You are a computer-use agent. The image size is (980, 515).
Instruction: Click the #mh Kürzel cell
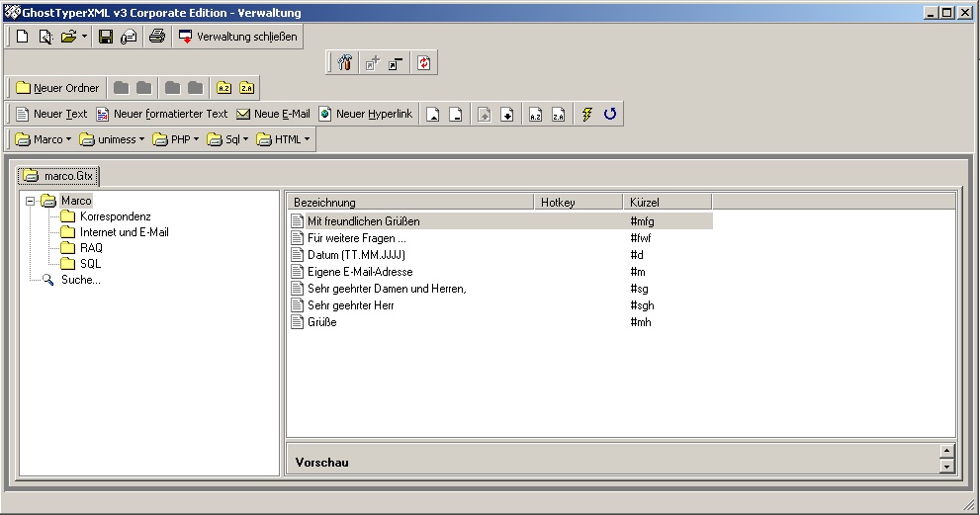(641, 322)
